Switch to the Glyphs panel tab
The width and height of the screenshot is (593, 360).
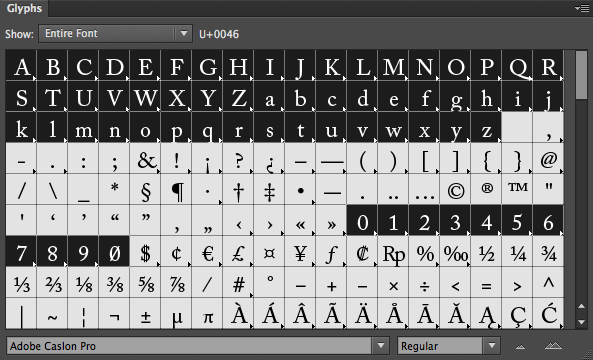coord(24,8)
